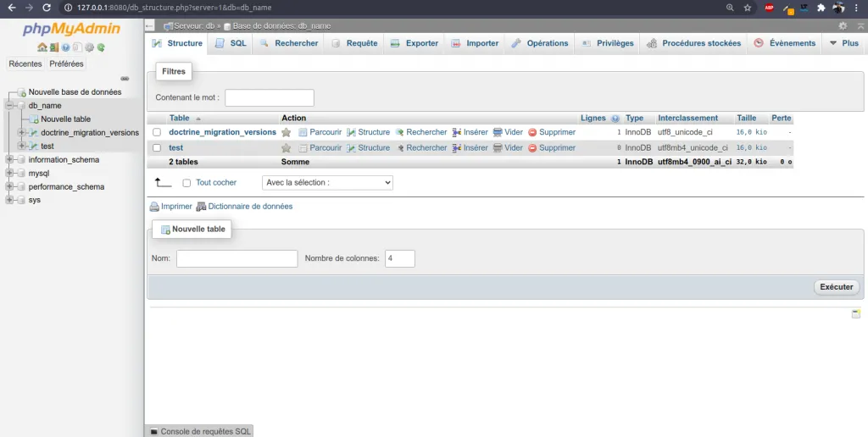Collapse the db_name database tree
Viewport: 868px width, 437px height.
pos(9,106)
